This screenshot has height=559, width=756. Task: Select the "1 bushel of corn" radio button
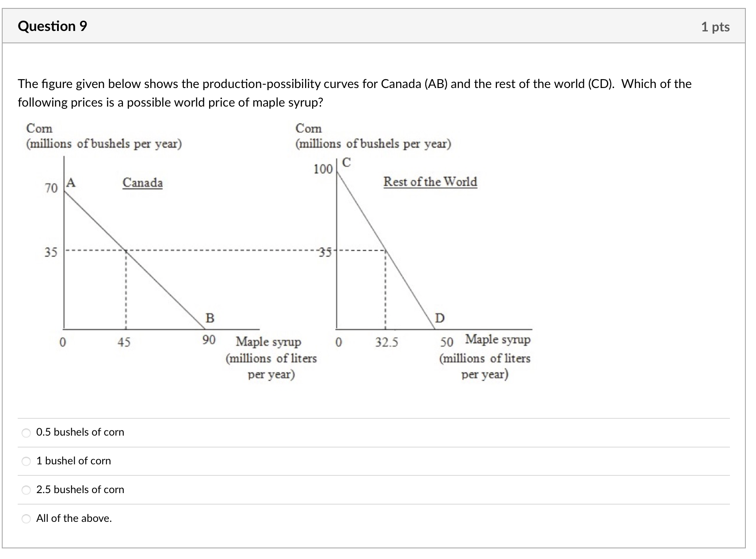26,461
